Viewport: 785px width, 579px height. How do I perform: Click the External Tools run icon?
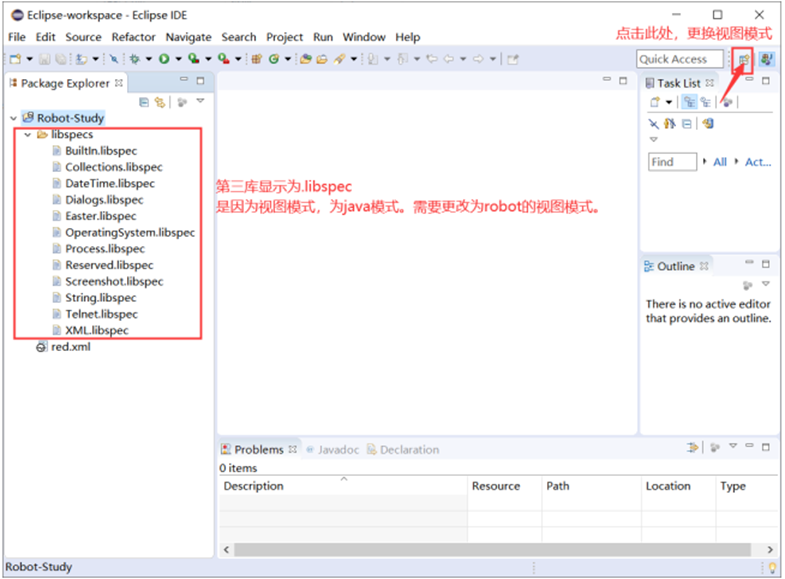click(x=223, y=59)
